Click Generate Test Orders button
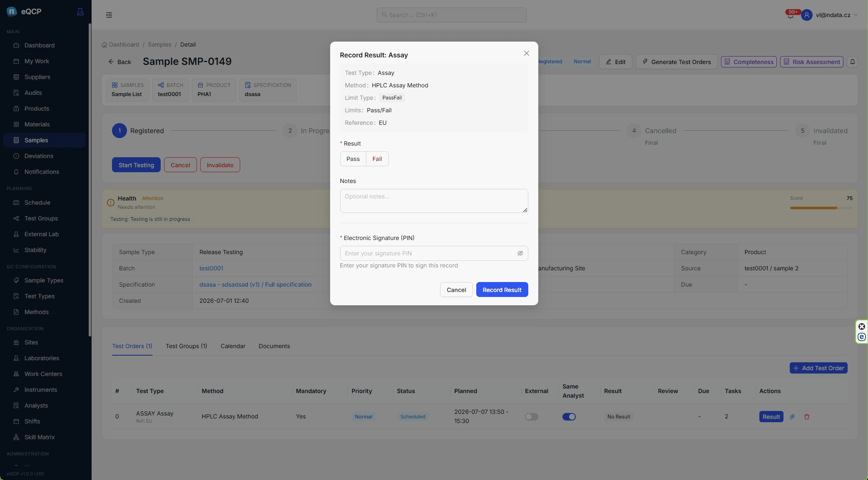 676,62
